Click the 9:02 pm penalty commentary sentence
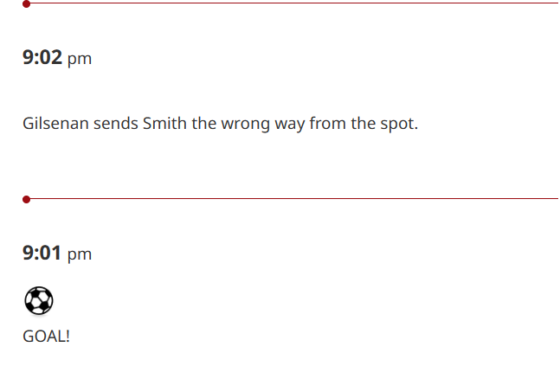Viewport: 560px width, 392px height. tap(221, 124)
